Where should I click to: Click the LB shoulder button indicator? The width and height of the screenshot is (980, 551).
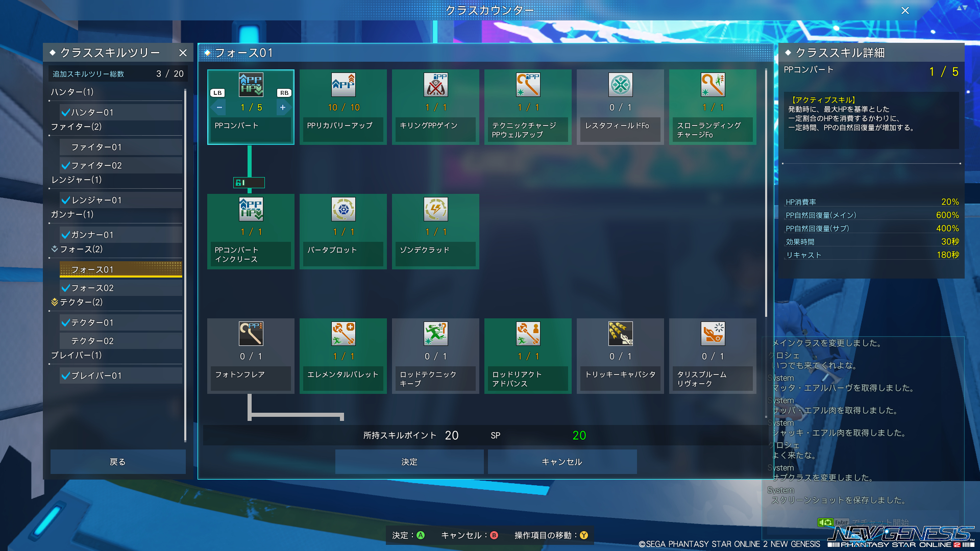point(217,93)
